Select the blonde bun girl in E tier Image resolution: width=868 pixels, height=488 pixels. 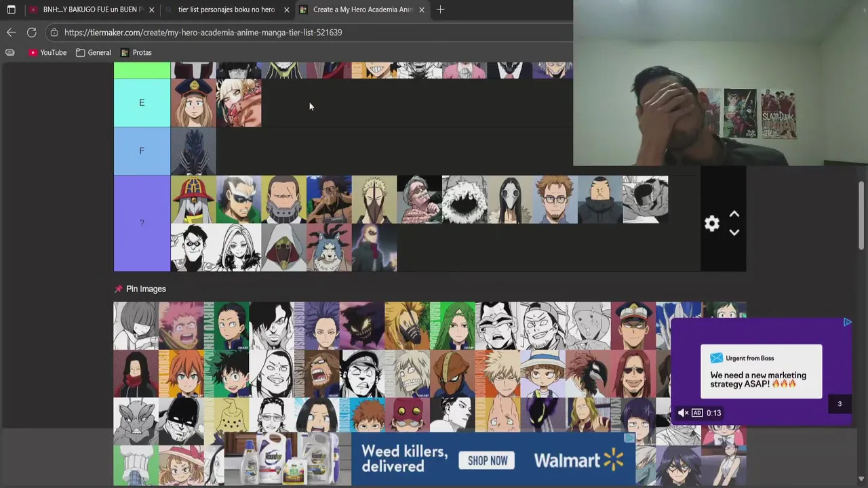[239, 103]
